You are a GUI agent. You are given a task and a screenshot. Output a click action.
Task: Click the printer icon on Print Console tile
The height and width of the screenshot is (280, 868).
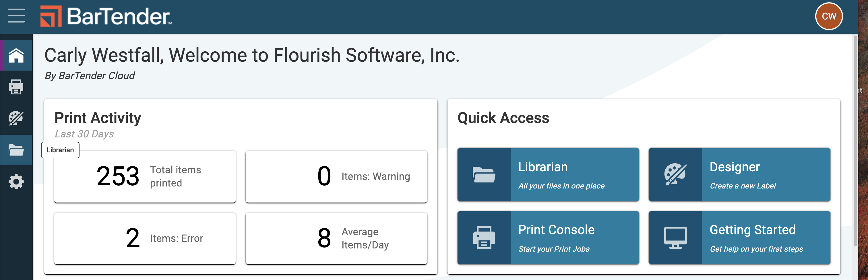coord(484,238)
